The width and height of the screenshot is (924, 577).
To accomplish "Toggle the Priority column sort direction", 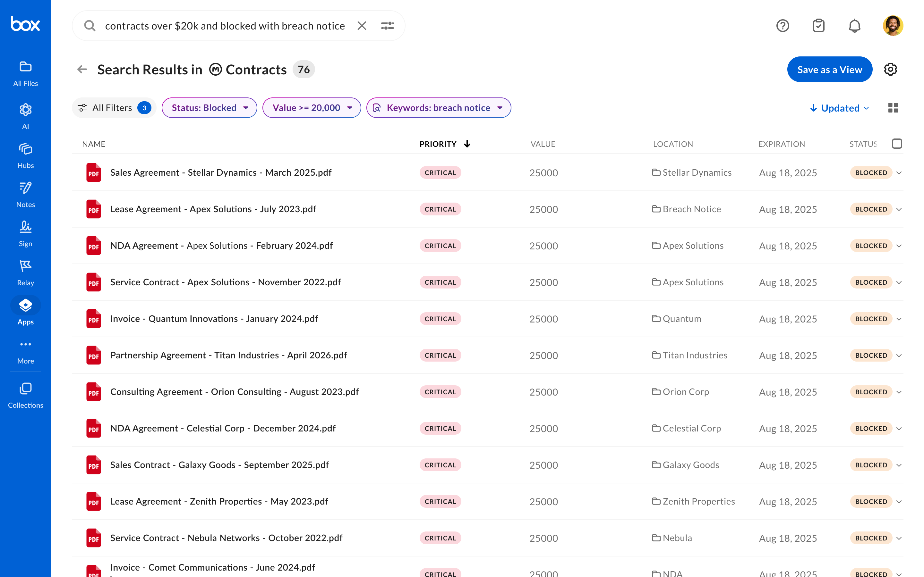I will coord(467,144).
